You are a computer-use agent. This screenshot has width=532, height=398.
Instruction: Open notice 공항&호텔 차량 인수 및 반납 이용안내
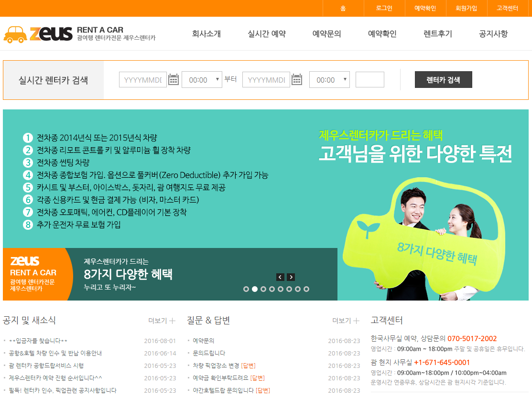(x=55, y=353)
